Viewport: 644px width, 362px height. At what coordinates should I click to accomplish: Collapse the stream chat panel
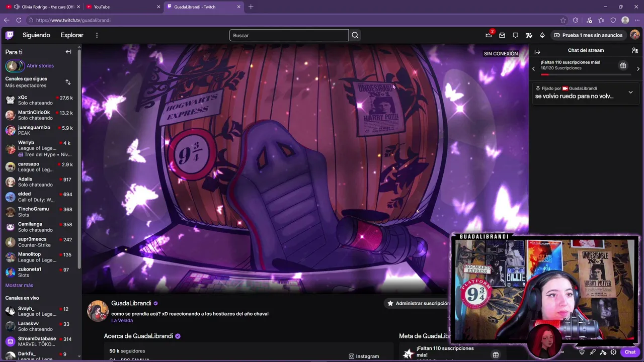click(x=537, y=52)
